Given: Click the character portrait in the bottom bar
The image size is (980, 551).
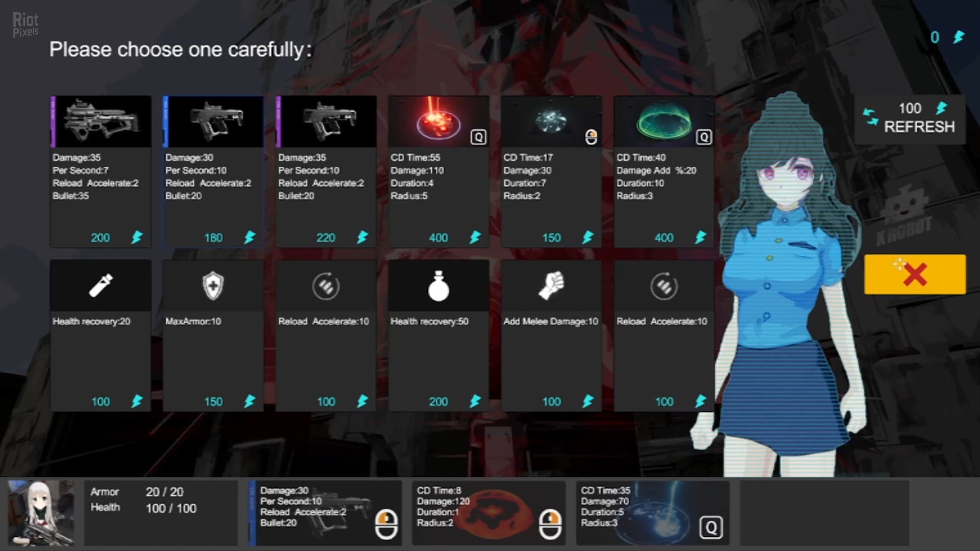Looking at the screenshot, I should (x=40, y=513).
